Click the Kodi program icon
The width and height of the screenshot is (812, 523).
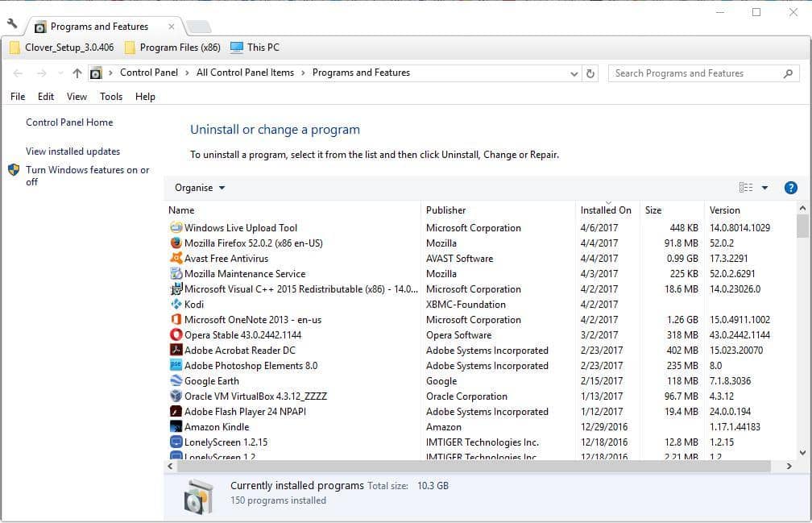176,305
